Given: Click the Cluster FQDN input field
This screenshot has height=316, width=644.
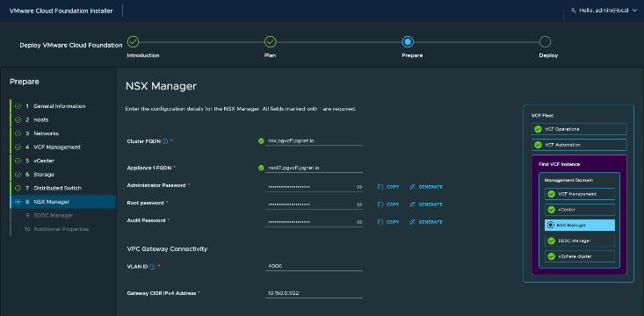Looking at the screenshot, I should (x=314, y=140).
